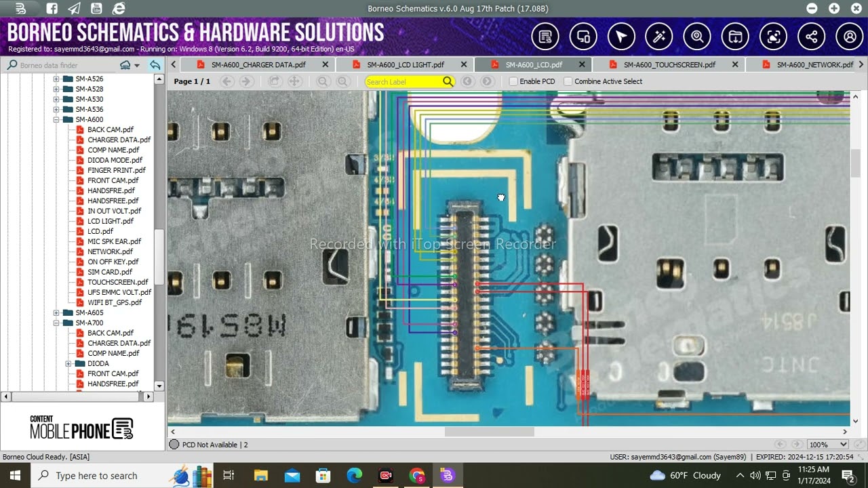Open SIM CARD.pdf in the tree
The image size is (868, 488).
[110, 272]
